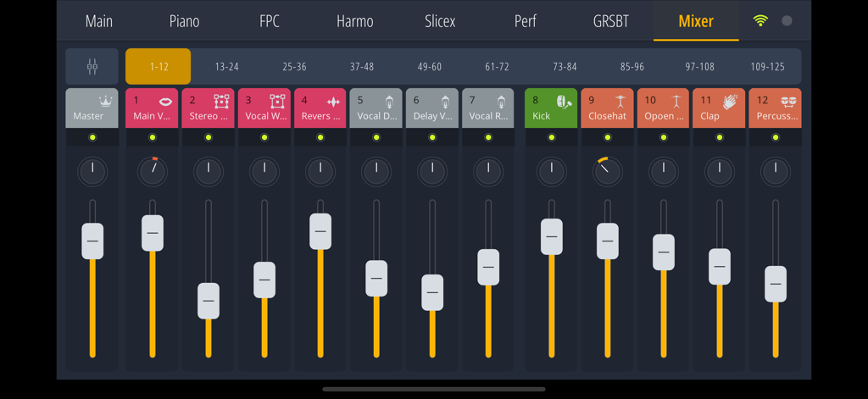This screenshot has width=868, height=399.
Task: Show mixer tracks 25-36
Action: (x=294, y=66)
